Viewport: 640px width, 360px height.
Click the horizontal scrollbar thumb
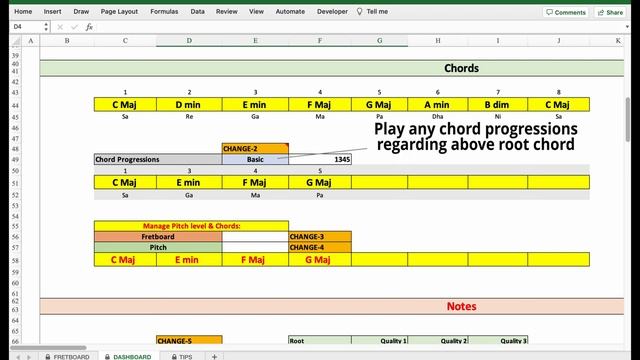coord(48,348)
